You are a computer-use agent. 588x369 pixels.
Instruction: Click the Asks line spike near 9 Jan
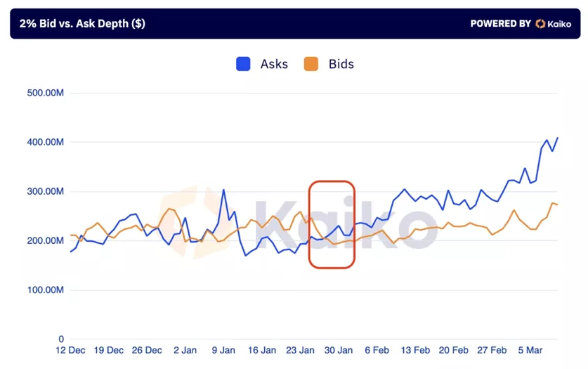pyautogui.click(x=223, y=190)
